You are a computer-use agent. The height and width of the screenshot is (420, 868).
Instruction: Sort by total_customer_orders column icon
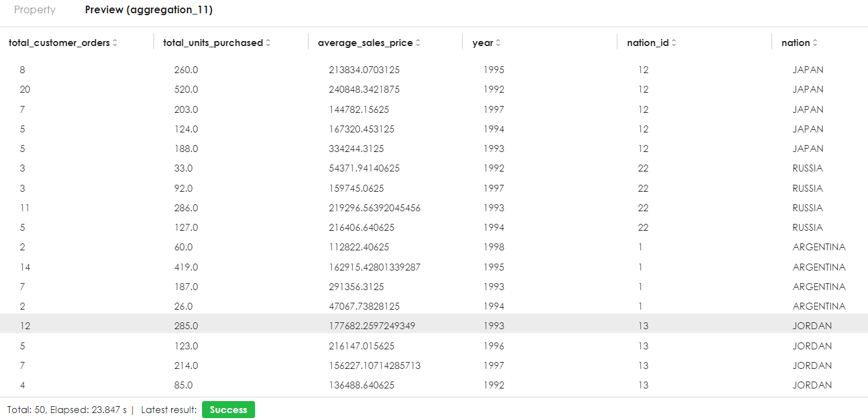coord(115,43)
